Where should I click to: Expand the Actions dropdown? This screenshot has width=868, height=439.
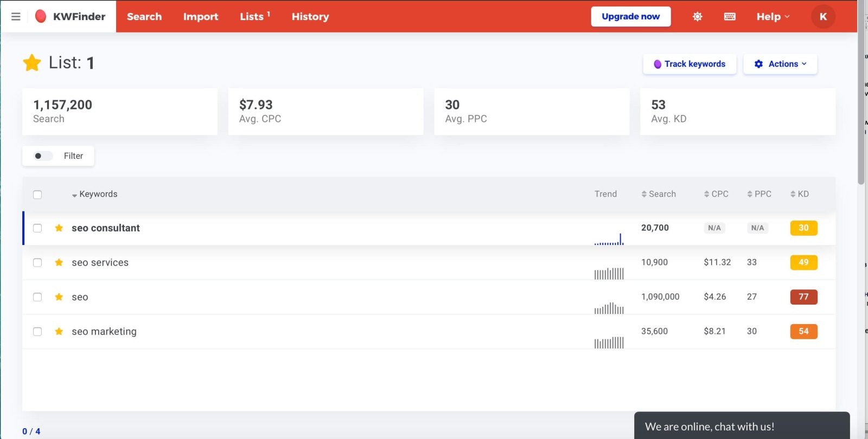pos(780,64)
